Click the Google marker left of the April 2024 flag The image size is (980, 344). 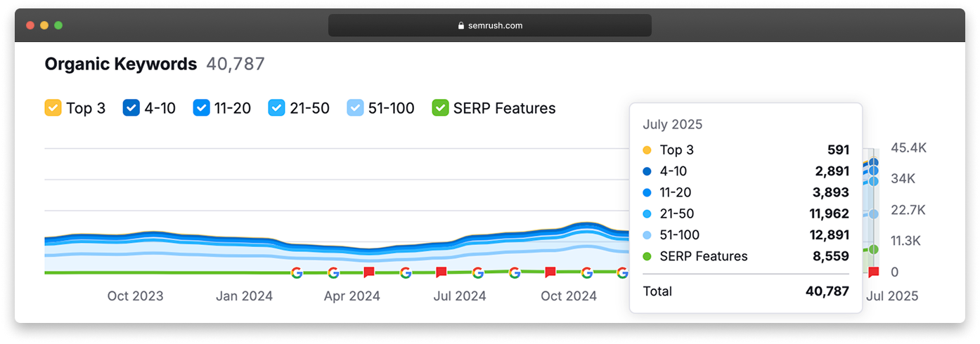pyautogui.click(x=333, y=272)
